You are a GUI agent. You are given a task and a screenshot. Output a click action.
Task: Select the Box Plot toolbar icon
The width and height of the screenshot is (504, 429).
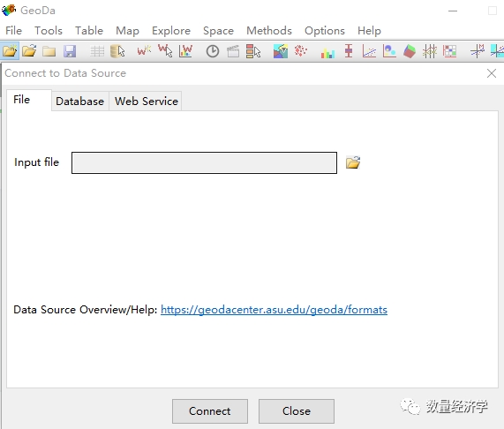click(349, 51)
